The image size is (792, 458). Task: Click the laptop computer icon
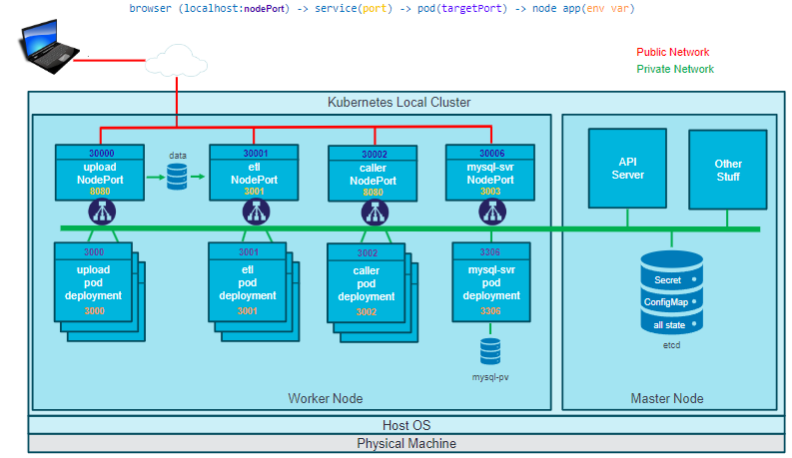pos(49,47)
